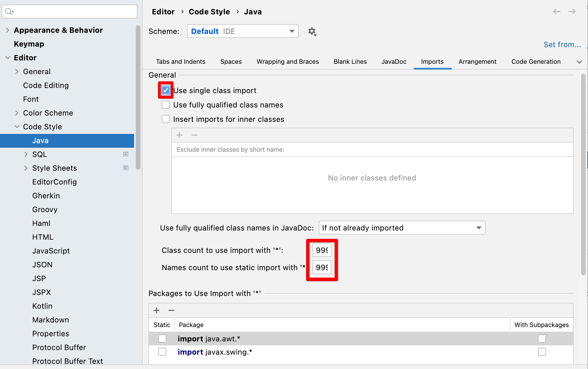The height and width of the screenshot is (369, 588).
Task: Expand the Appearance & Behavior node
Action: pos(8,30)
